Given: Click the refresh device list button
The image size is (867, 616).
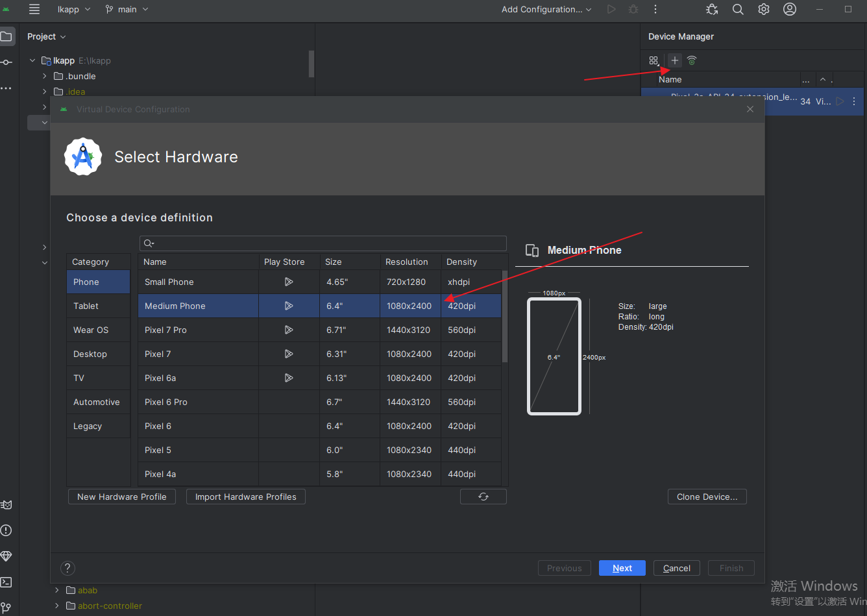Looking at the screenshot, I should pyautogui.click(x=483, y=497).
